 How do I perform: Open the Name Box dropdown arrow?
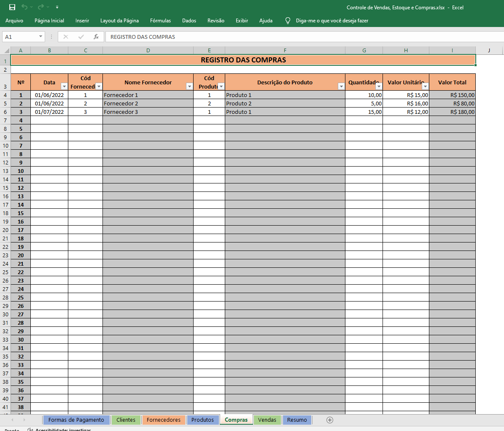pyautogui.click(x=40, y=37)
